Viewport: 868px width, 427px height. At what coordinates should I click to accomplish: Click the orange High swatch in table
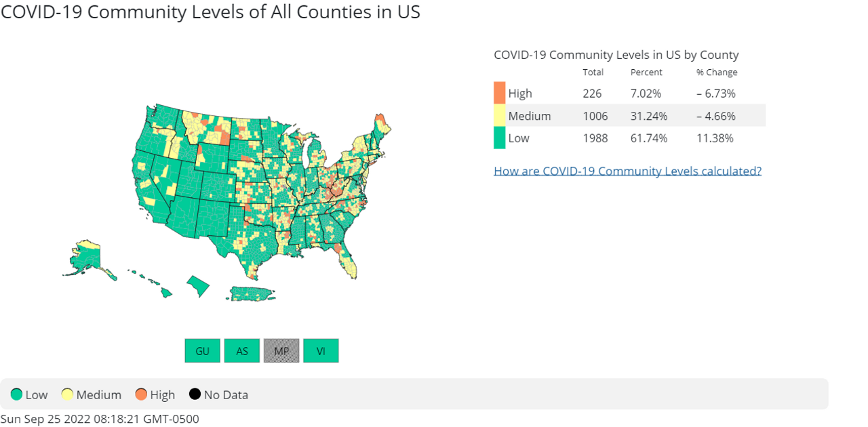click(x=499, y=93)
